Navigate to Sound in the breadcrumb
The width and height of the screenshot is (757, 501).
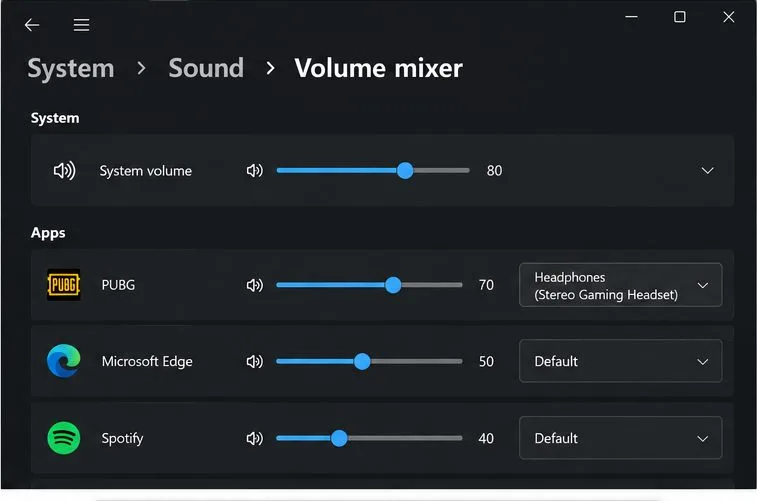tap(206, 68)
